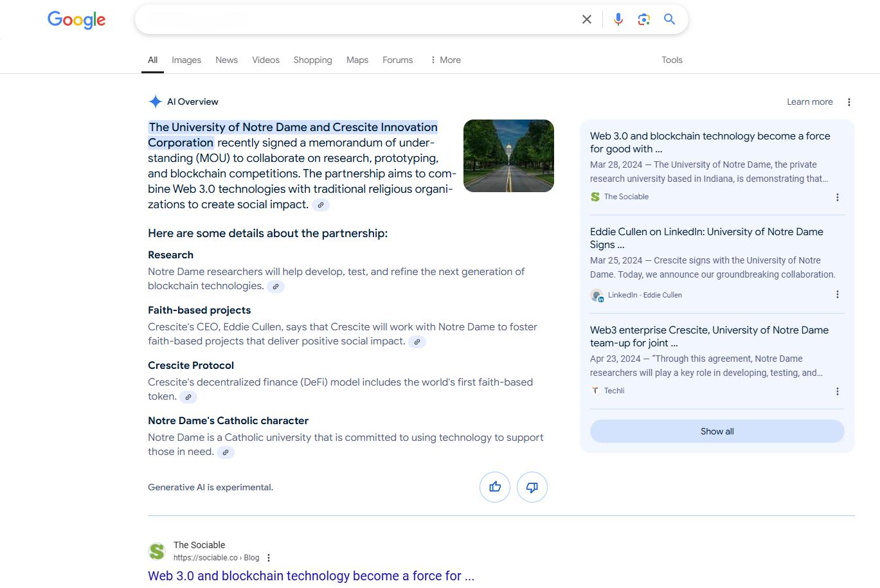Open three-dot menu beside sociable.co URL

[269, 558]
